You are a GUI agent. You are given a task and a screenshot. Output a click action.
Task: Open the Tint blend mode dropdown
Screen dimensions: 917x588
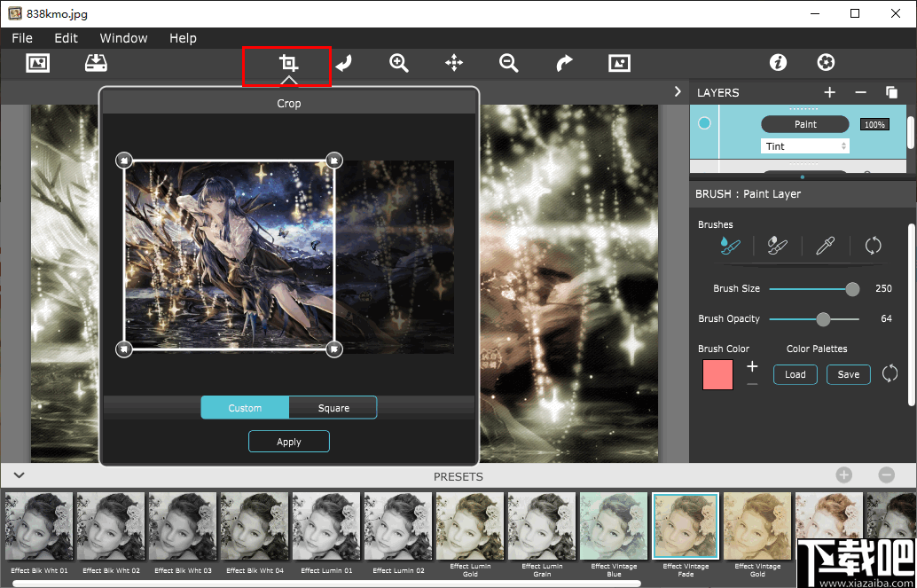tap(804, 146)
